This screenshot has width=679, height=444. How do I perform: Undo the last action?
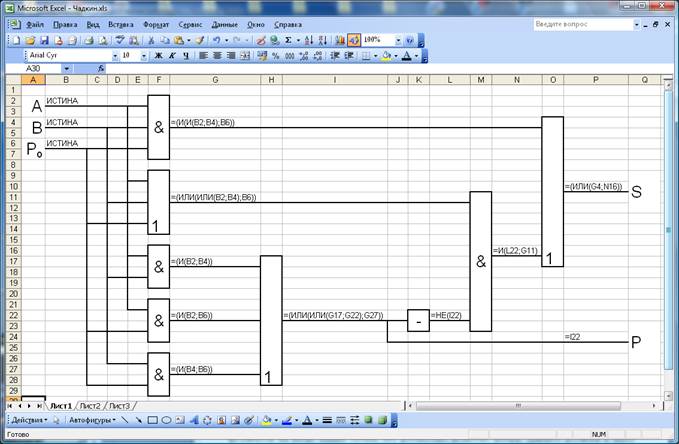[217, 40]
